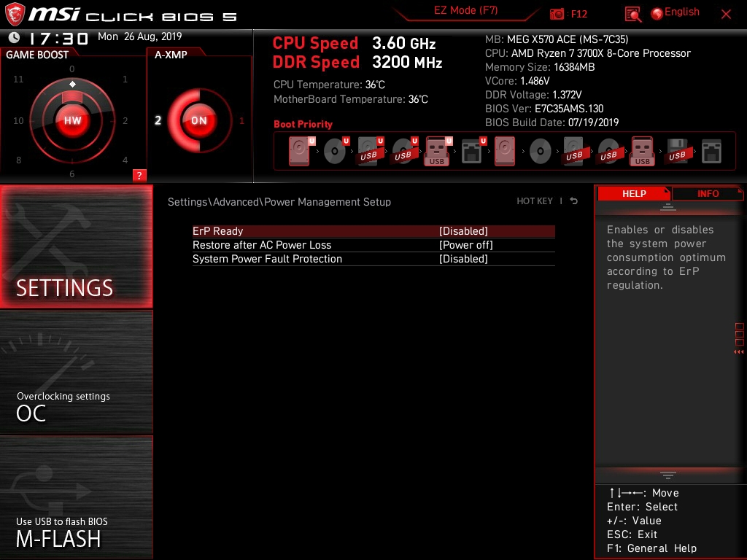This screenshot has width=747, height=560.
Task: Select UEFI network boot device icon
Action: (473, 151)
